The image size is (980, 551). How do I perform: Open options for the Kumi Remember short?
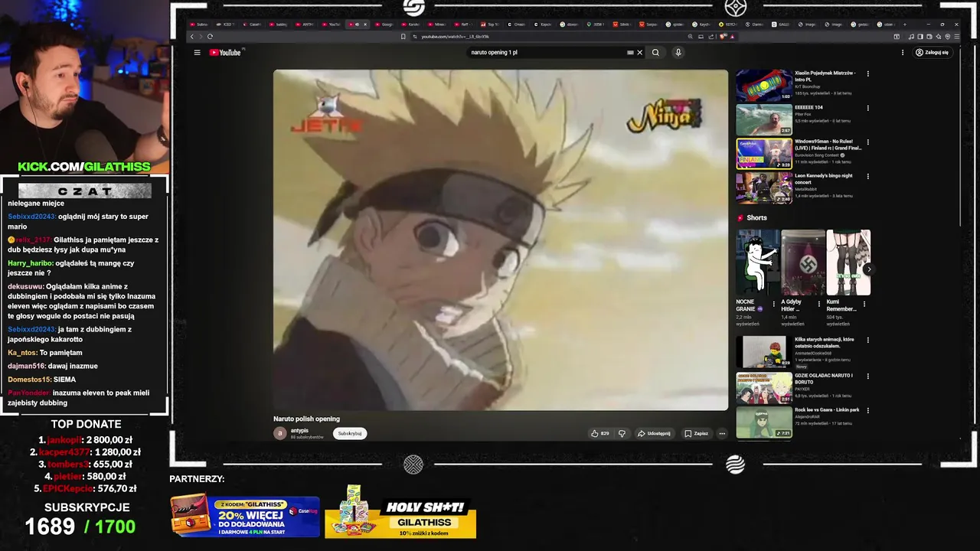coord(864,304)
